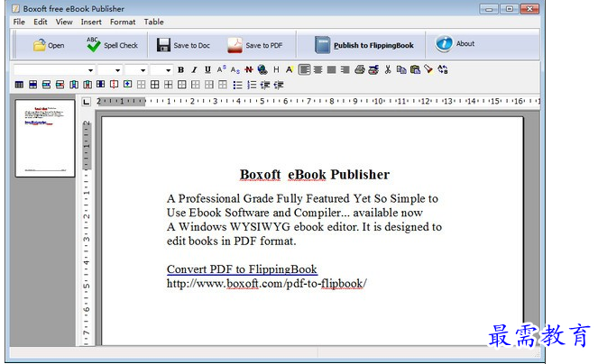Click the ruler tab-stop selector corner

tap(87, 102)
